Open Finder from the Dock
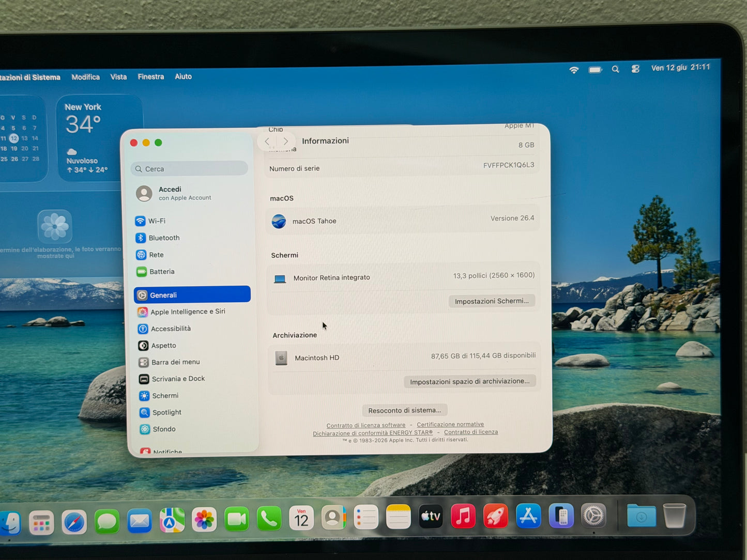 pos(10,524)
